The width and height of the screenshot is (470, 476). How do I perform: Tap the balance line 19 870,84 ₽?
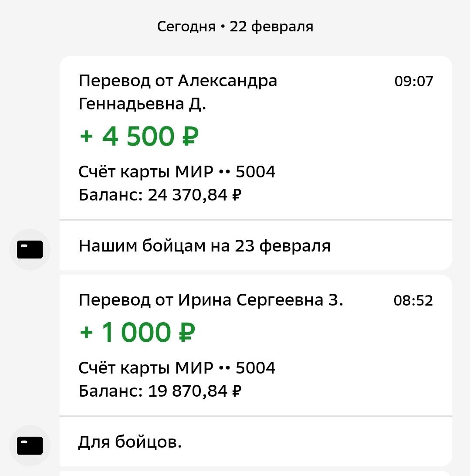pyautogui.click(x=160, y=391)
